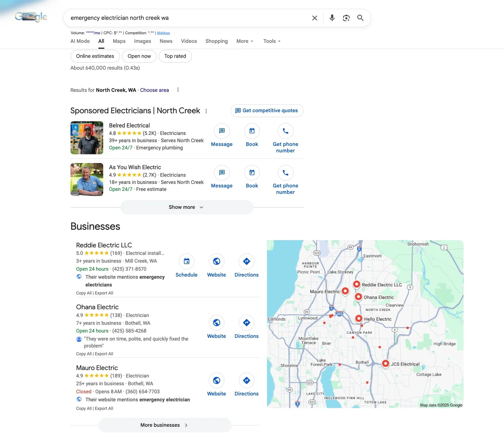504x438 pixels.
Task: Open Google Lens image search icon
Action: 346,18
